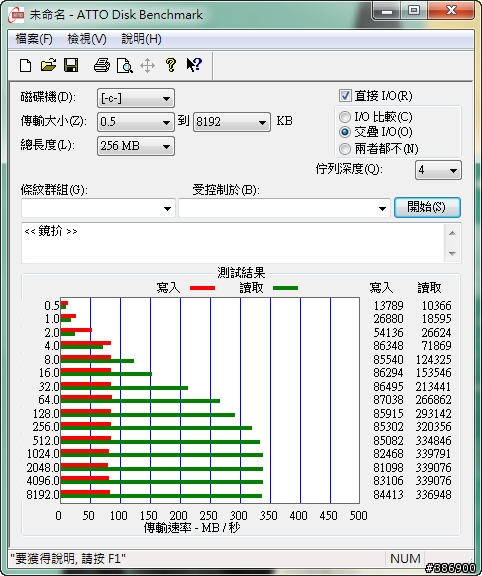Close the ATTO Disk Benchmark window
Viewport: 482px width, 576px height.
tap(451, 11)
